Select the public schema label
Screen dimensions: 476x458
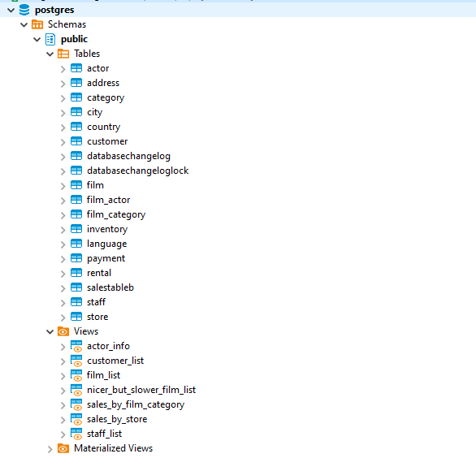(x=74, y=39)
